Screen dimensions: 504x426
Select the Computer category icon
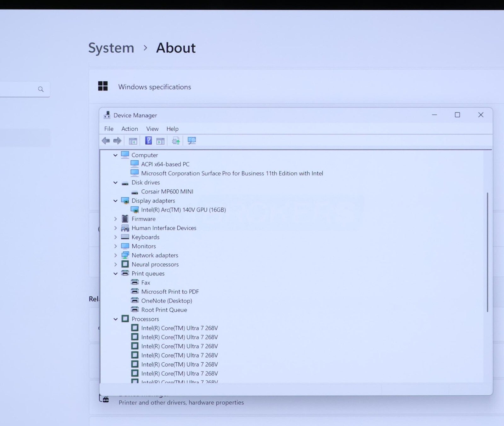coord(125,155)
